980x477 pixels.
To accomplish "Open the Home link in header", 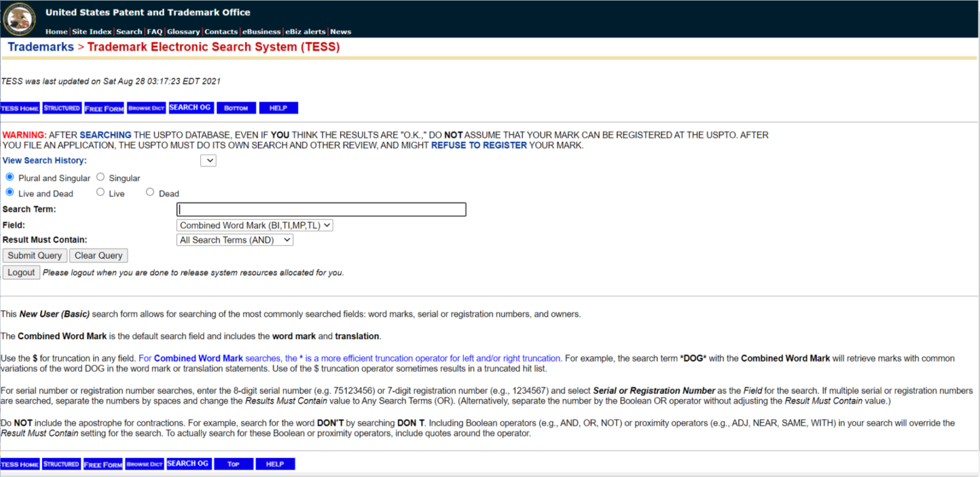I will [56, 32].
